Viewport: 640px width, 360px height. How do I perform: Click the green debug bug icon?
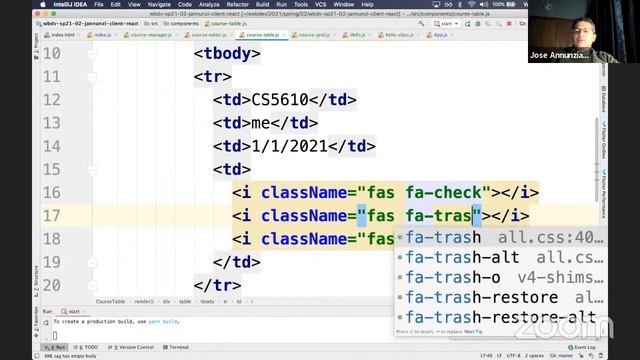coord(478,24)
